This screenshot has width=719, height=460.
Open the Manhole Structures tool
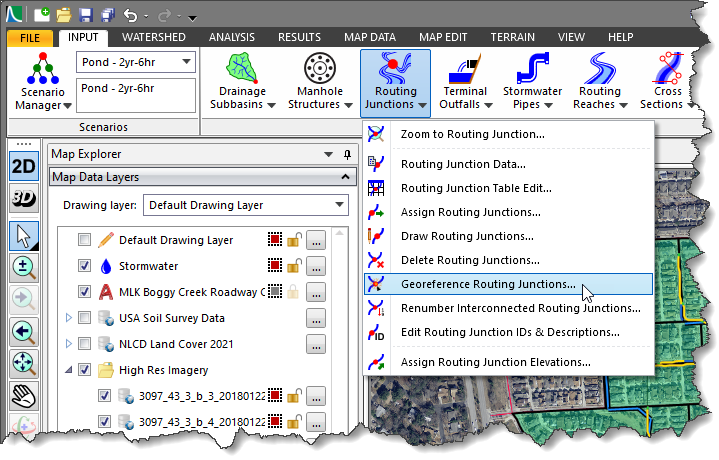coord(320,71)
